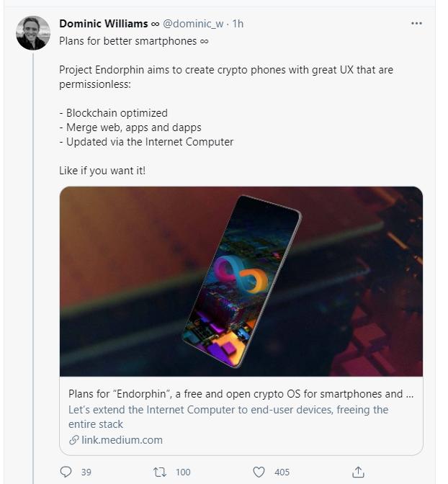
Task: Open the link.medium.com domain link
Action: pos(121,440)
